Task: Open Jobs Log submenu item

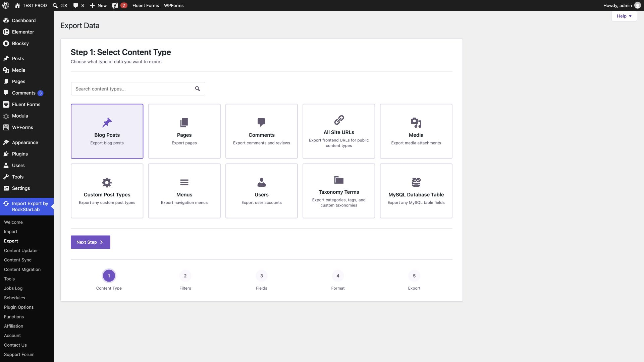Action: (x=13, y=288)
